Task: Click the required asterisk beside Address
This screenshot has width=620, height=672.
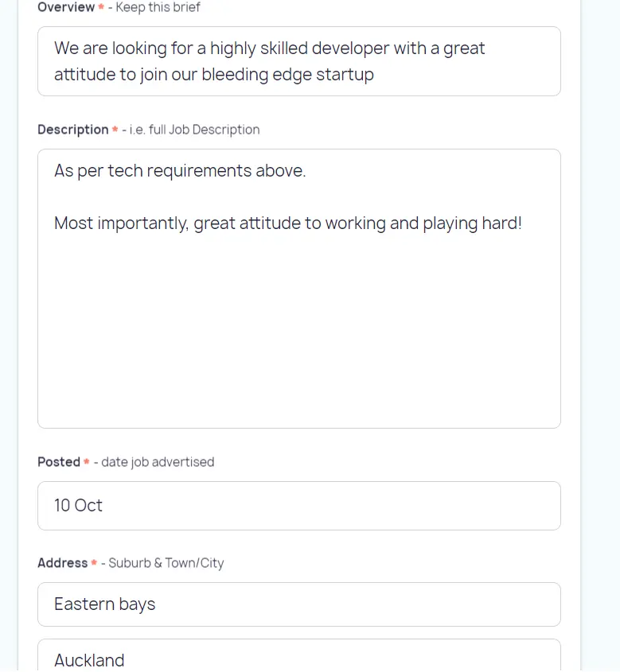Action: [x=94, y=563]
